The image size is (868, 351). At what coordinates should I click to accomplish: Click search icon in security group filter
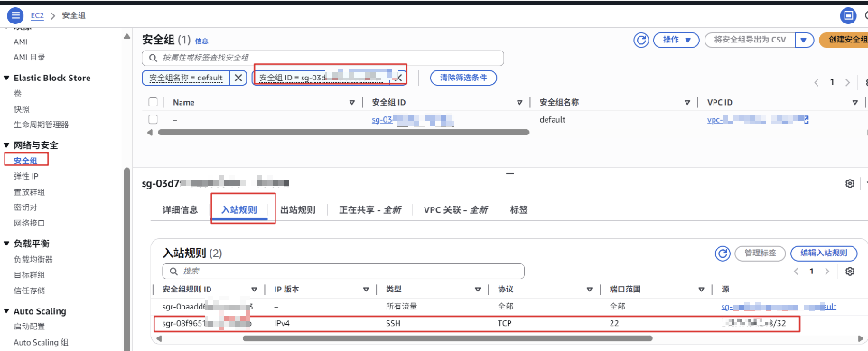point(154,58)
